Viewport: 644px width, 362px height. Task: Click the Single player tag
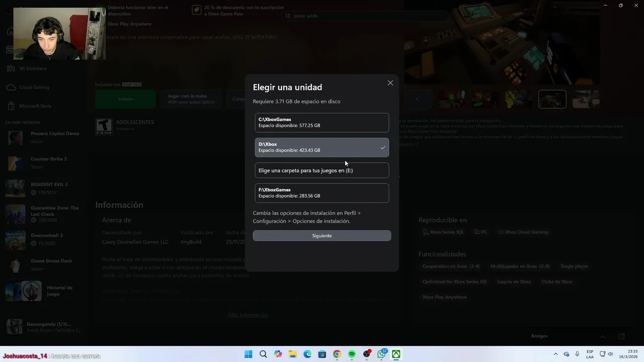click(574, 266)
